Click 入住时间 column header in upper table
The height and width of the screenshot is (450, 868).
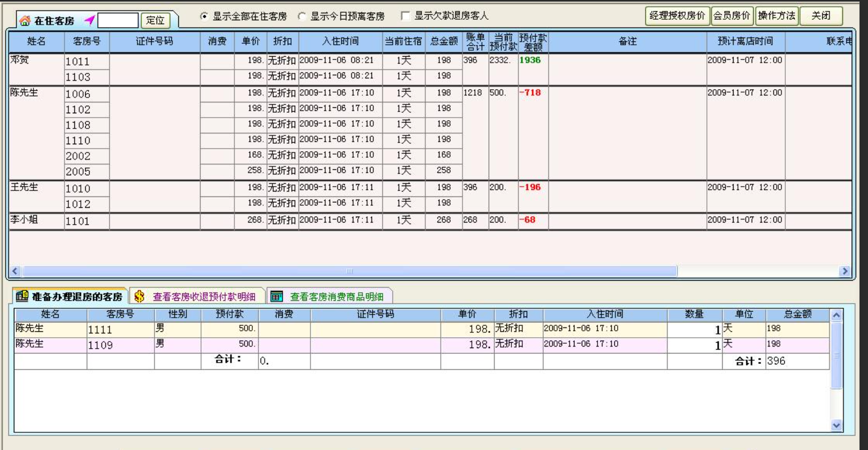(x=340, y=41)
